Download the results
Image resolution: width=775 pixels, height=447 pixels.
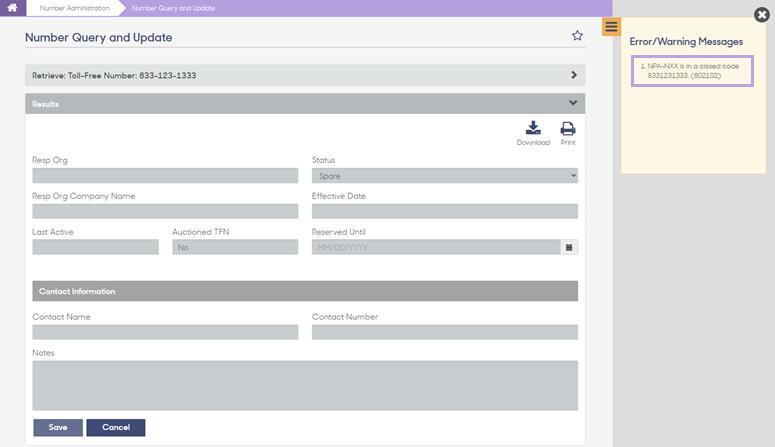tap(533, 133)
